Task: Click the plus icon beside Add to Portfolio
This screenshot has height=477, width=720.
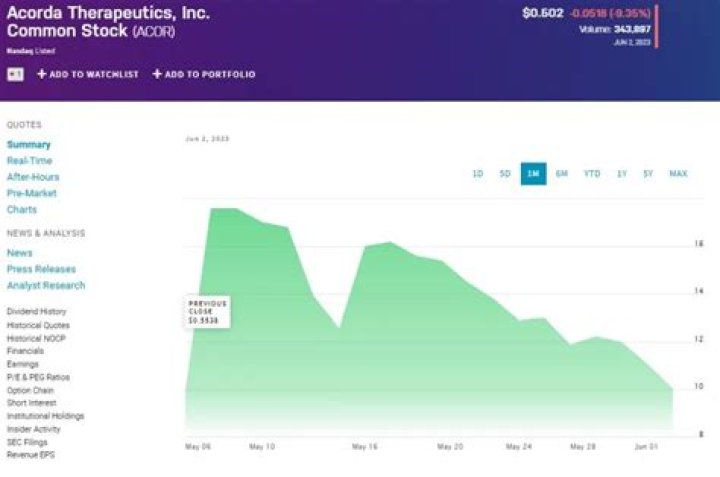Action: tap(158, 74)
